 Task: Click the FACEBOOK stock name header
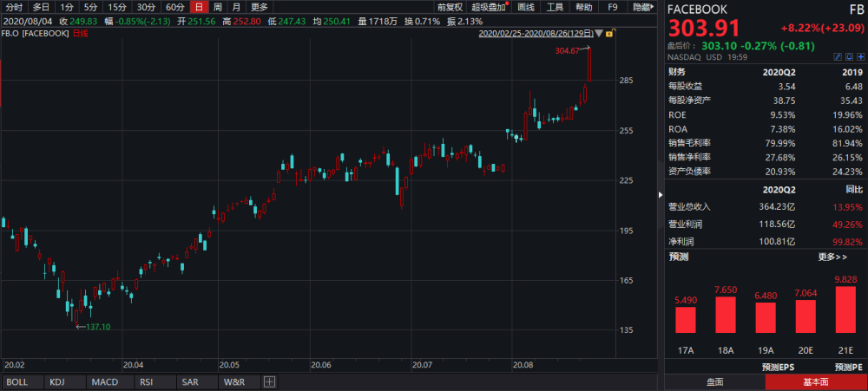tap(698, 10)
